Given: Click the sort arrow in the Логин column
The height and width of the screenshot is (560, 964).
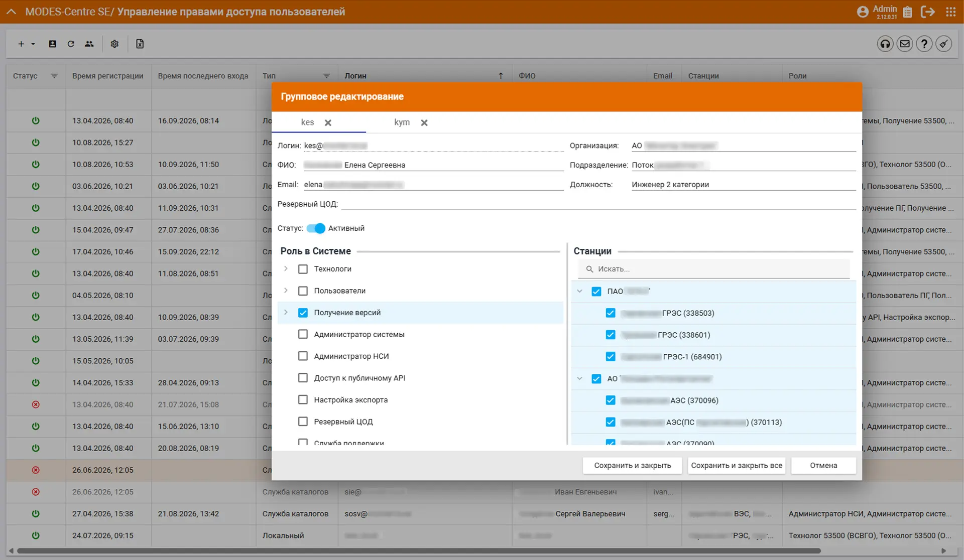Looking at the screenshot, I should point(501,76).
